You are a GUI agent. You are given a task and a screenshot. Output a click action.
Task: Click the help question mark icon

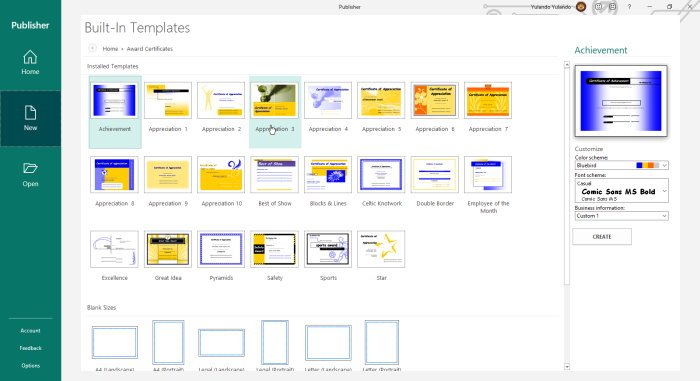tap(629, 7)
